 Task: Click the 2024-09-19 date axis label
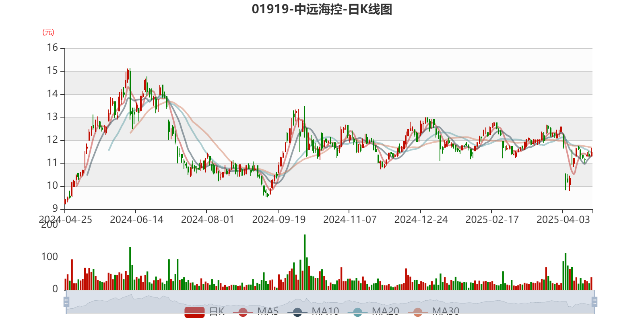[279, 220]
